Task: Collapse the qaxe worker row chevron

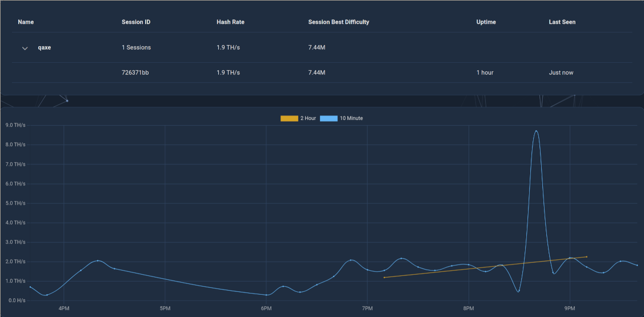Action: point(25,48)
